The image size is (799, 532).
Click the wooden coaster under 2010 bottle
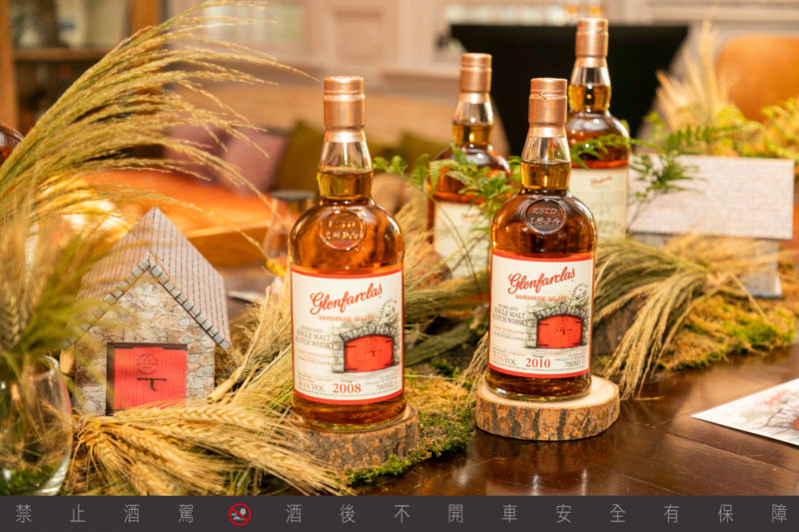[547, 407]
